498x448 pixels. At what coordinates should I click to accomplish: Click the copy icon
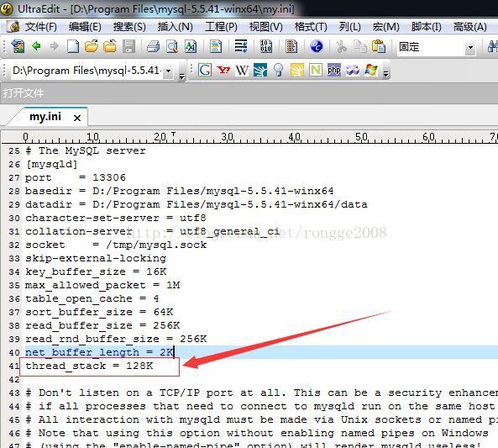click(359, 46)
